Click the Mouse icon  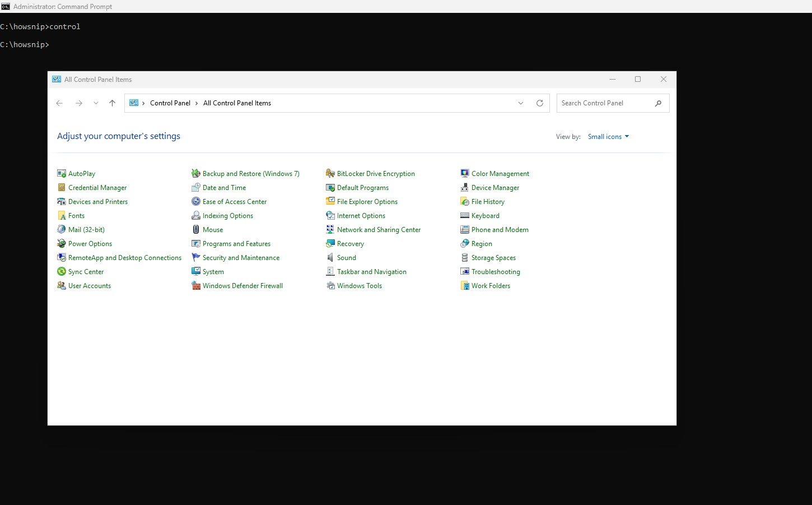pyautogui.click(x=196, y=230)
